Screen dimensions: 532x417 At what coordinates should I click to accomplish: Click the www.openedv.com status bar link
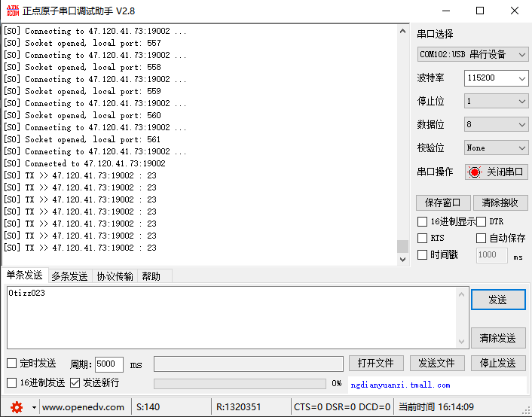[x=83, y=407]
